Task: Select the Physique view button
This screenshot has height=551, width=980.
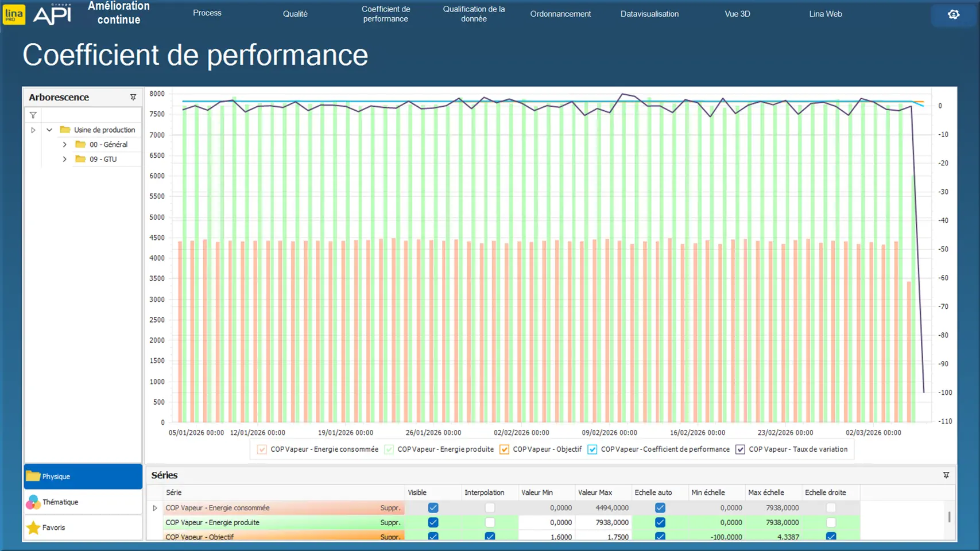Action: point(83,476)
